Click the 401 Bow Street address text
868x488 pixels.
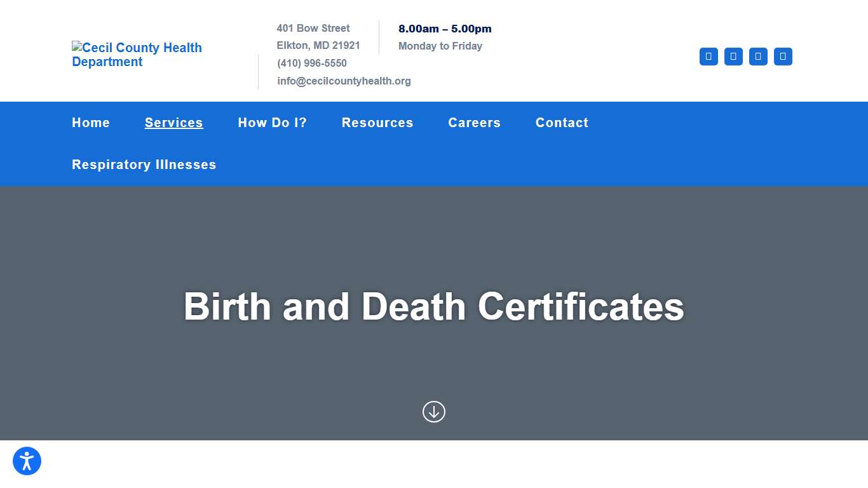point(313,28)
